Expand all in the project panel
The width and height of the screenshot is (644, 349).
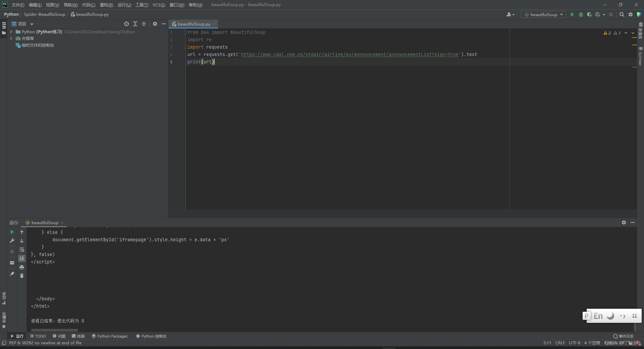coord(135,24)
